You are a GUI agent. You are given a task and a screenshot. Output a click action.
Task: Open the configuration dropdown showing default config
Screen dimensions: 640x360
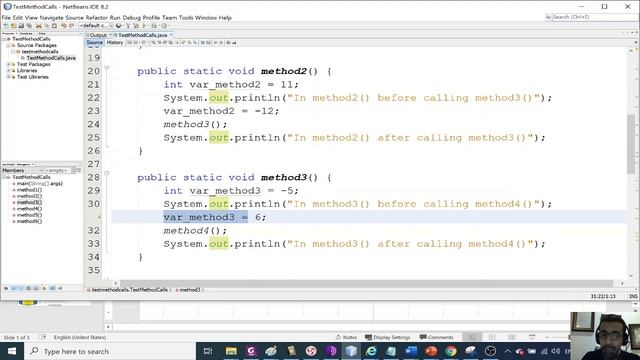(96, 26)
